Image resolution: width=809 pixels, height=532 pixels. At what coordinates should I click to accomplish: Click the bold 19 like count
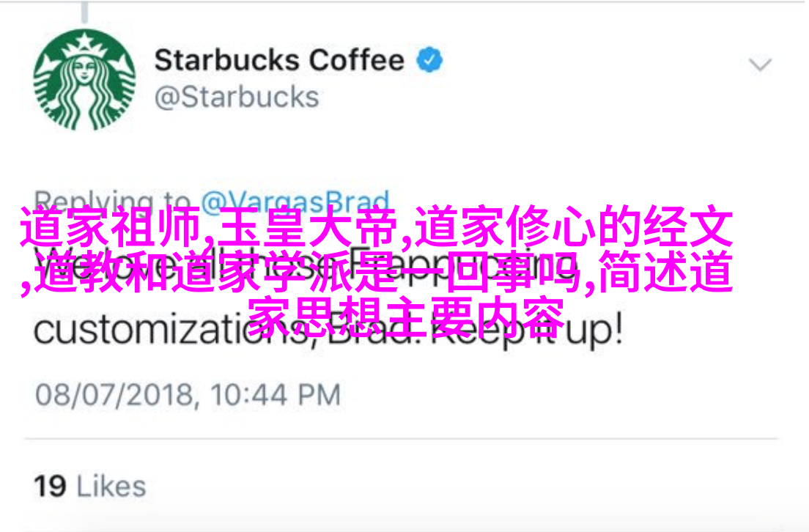(50, 486)
